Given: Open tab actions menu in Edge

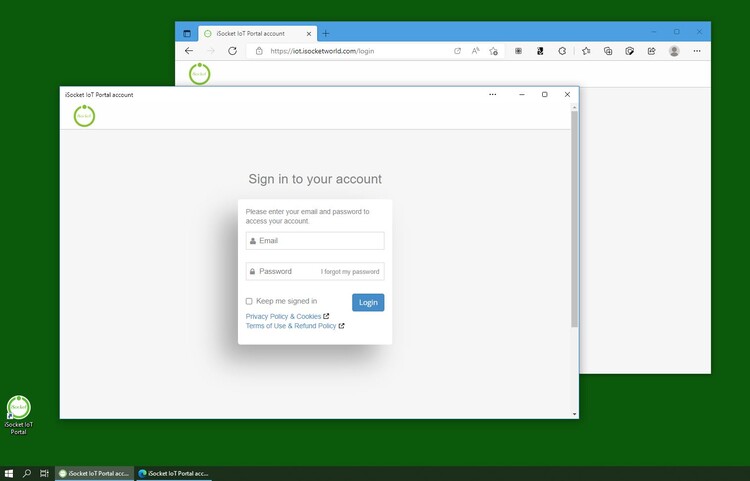Looking at the screenshot, I should (187, 33).
